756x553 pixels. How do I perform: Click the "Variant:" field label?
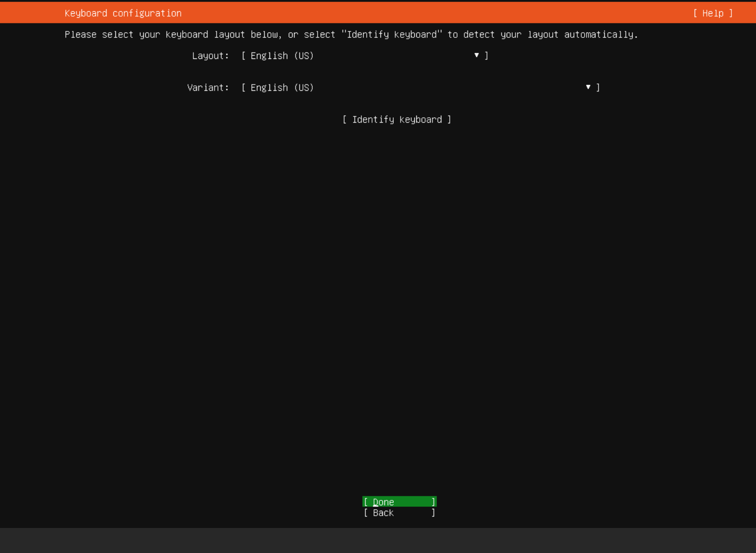208,88
